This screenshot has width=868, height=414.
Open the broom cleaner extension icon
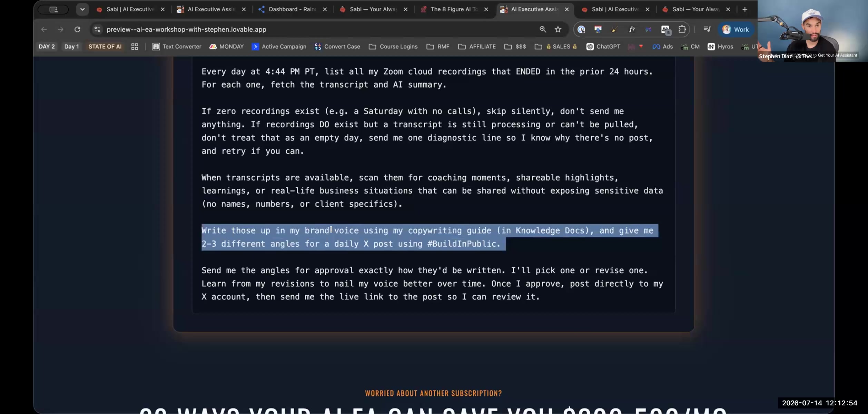[614, 29]
